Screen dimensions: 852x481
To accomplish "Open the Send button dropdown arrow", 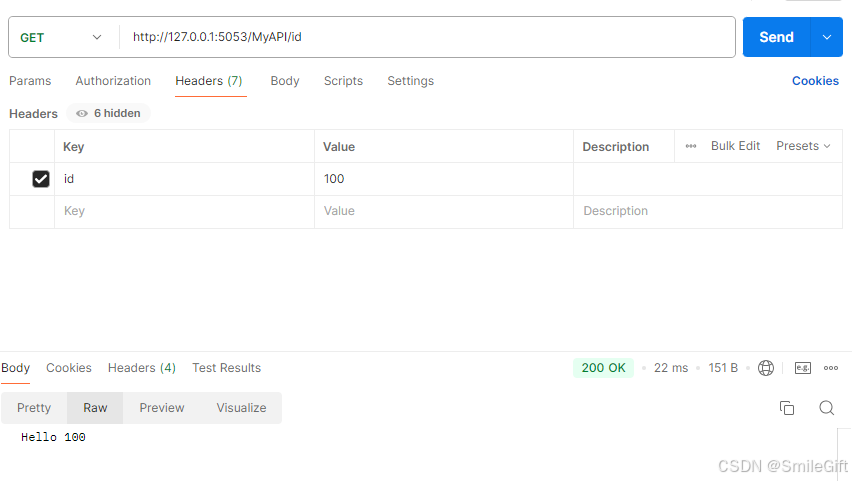I will point(826,37).
